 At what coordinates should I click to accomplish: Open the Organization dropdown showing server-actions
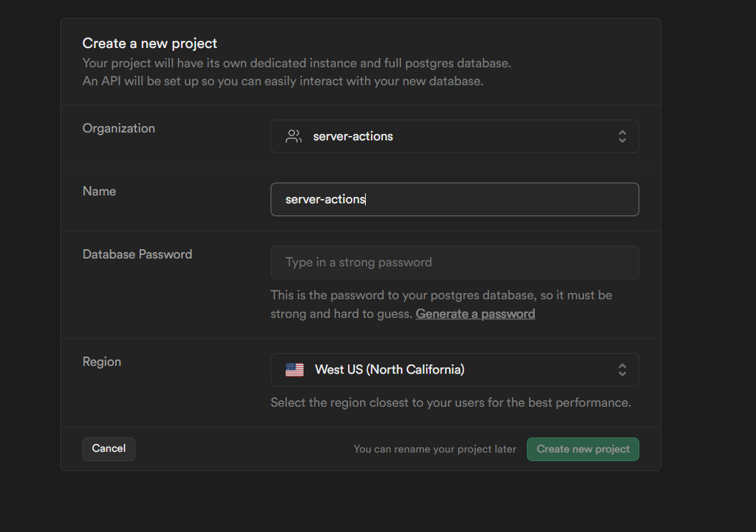coord(455,137)
